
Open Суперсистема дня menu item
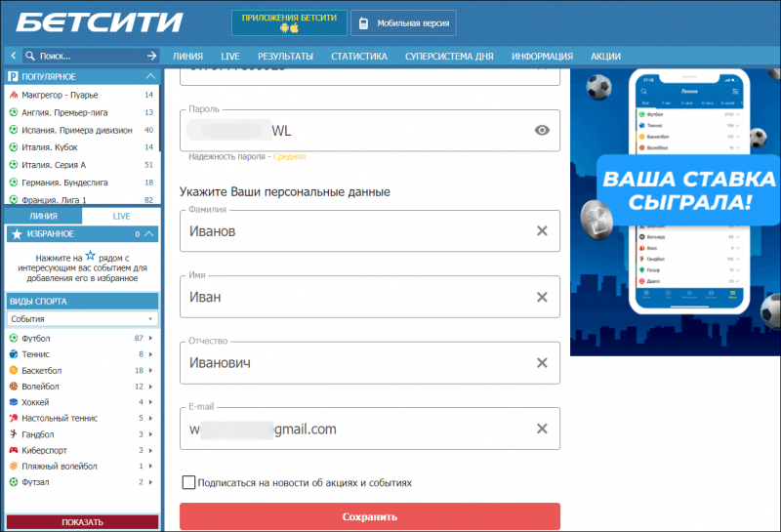click(x=449, y=57)
